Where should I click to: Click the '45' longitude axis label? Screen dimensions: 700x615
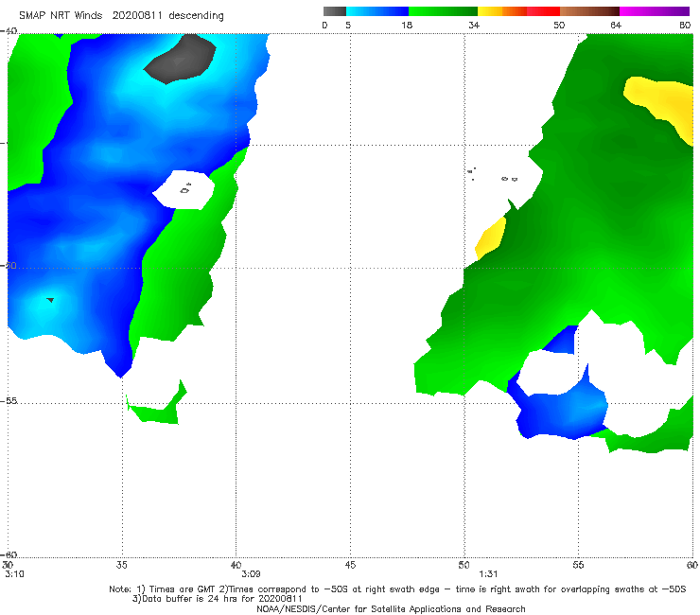click(350, 565)
